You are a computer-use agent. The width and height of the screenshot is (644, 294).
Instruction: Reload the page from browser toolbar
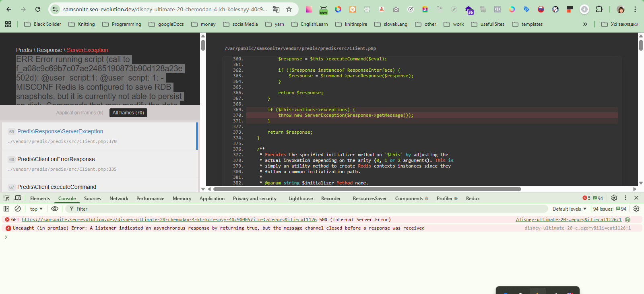coord(38,9)
